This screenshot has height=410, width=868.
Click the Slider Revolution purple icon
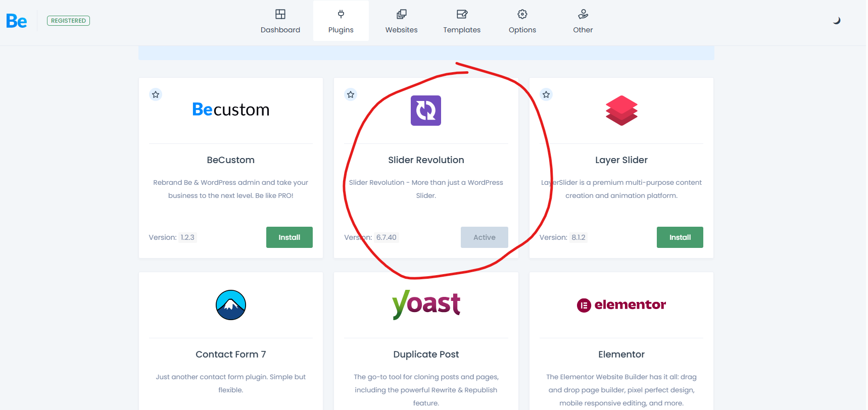tap(425, 111)
